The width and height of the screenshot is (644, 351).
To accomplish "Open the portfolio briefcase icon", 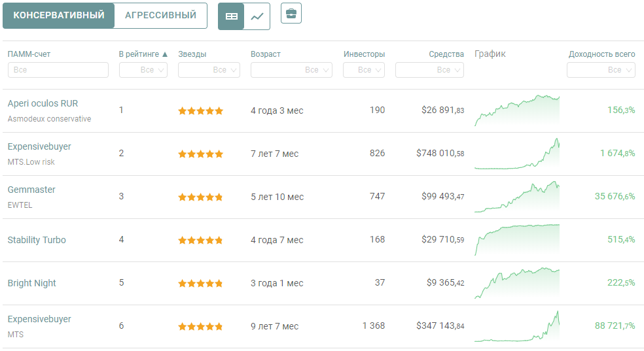I will pyautogui.click(x=291, y=13).
